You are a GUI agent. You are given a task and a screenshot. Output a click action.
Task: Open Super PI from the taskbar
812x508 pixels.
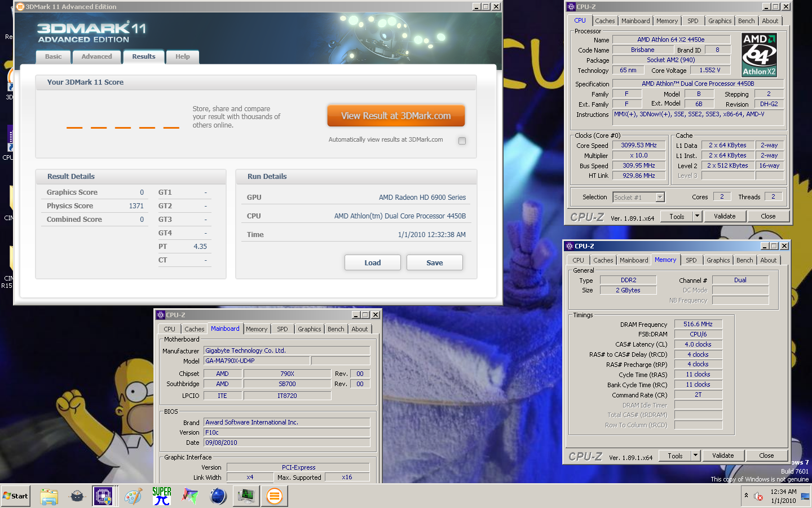[x=162, y=496]
